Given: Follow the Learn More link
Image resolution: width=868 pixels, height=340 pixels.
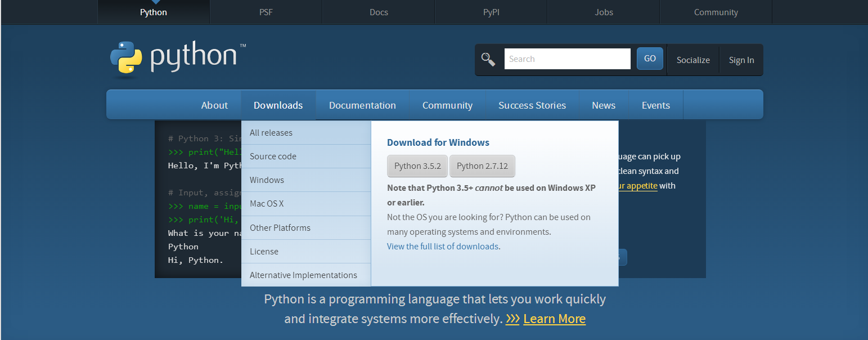Looking at the screenshot, I should tap(554, 319).
